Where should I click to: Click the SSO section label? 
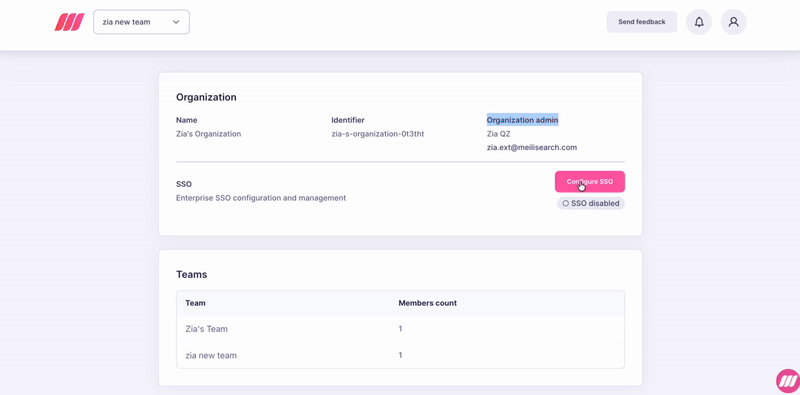point(184,184)
